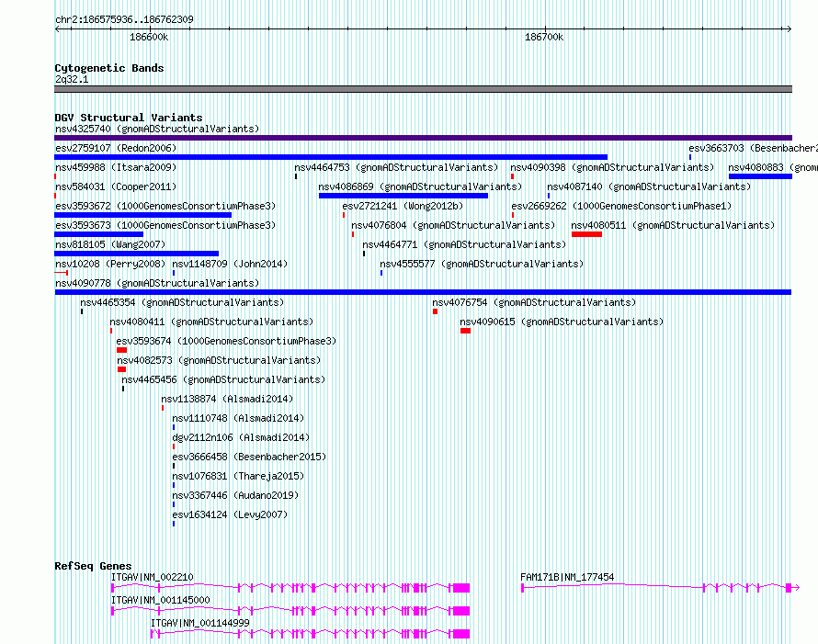Viewport: 818px width, 644px height.
Task: Click the red nsv4090615 variant bar
Action: point(465,331)
